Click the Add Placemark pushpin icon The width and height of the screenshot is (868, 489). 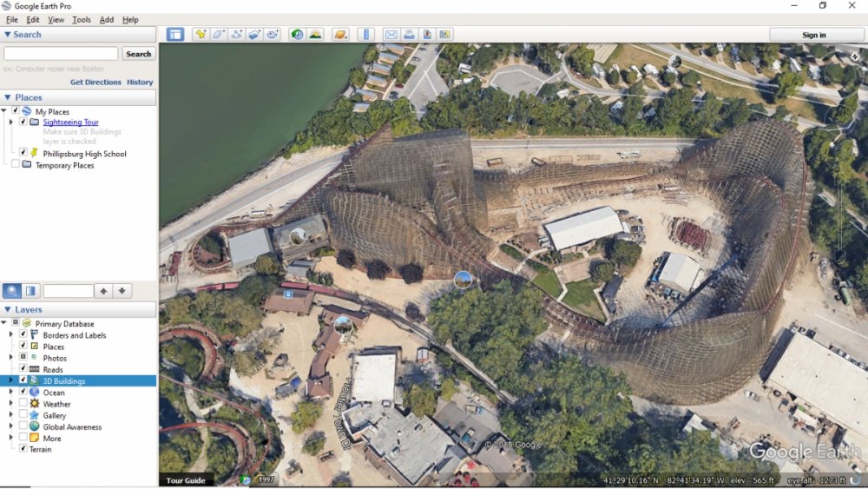[201, 35]
